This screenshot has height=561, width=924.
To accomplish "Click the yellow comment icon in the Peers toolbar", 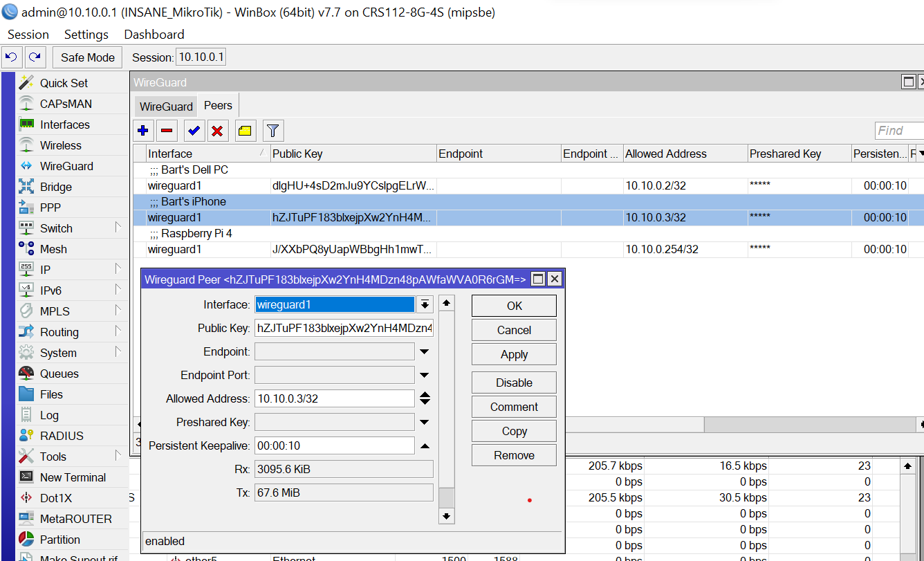I will pos(246,130).
